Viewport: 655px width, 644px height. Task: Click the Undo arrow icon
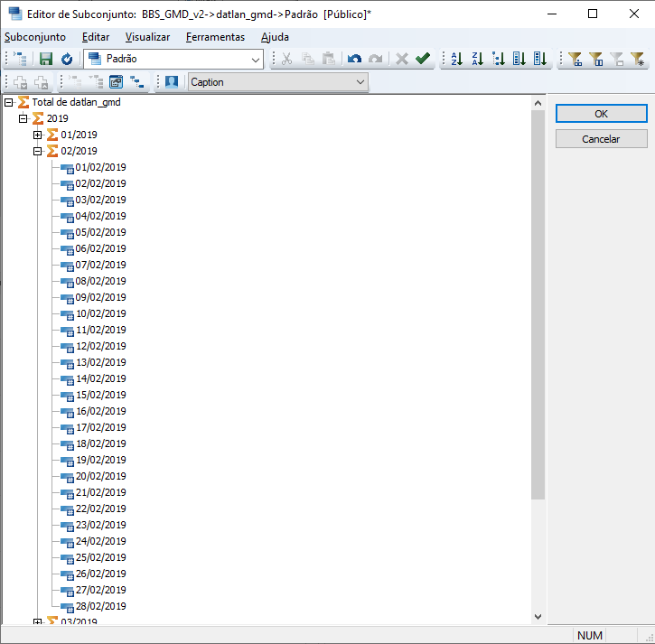coord(354,59)
